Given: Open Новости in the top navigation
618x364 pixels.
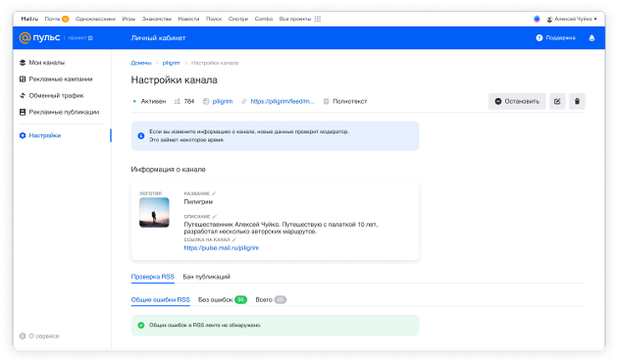Looking at the screenshot, I should [188, 19].
